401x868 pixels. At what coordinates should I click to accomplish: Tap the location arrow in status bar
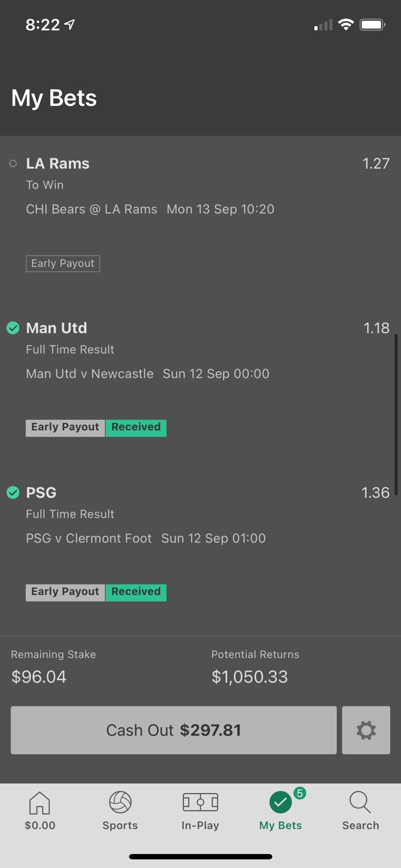click(x=69, y=24)
